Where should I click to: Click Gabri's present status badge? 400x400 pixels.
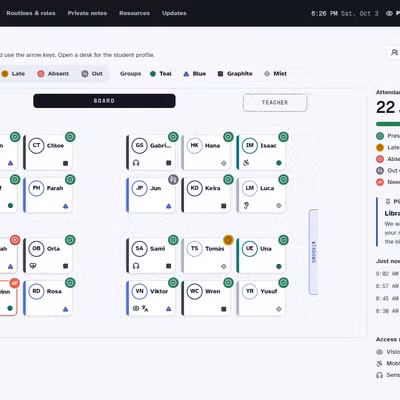pyautogui.click(x=173, y=137)
